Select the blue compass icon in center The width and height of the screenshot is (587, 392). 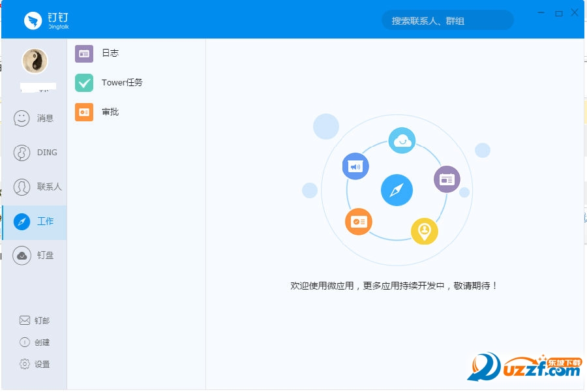pos(397,190)
